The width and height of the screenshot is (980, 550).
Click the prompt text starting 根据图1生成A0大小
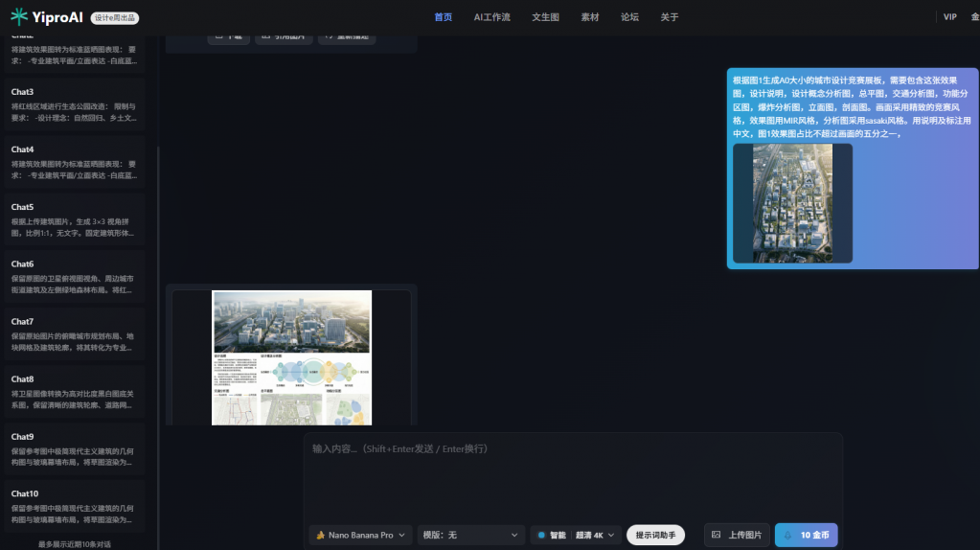[x=852, y=107]
